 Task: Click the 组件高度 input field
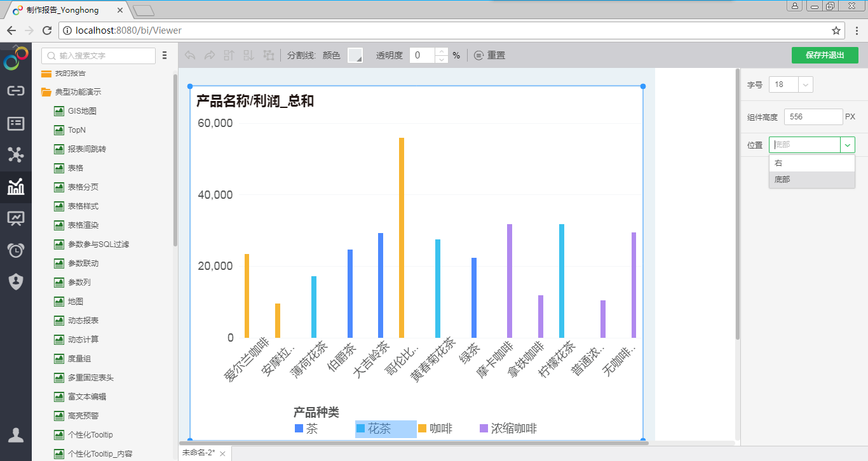pyautogui.click(x=813, y=117)
